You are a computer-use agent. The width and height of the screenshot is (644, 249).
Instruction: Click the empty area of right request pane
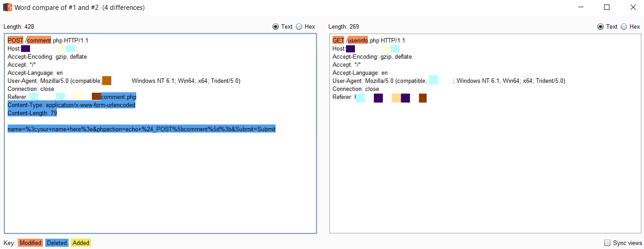[x=484, y=170]
